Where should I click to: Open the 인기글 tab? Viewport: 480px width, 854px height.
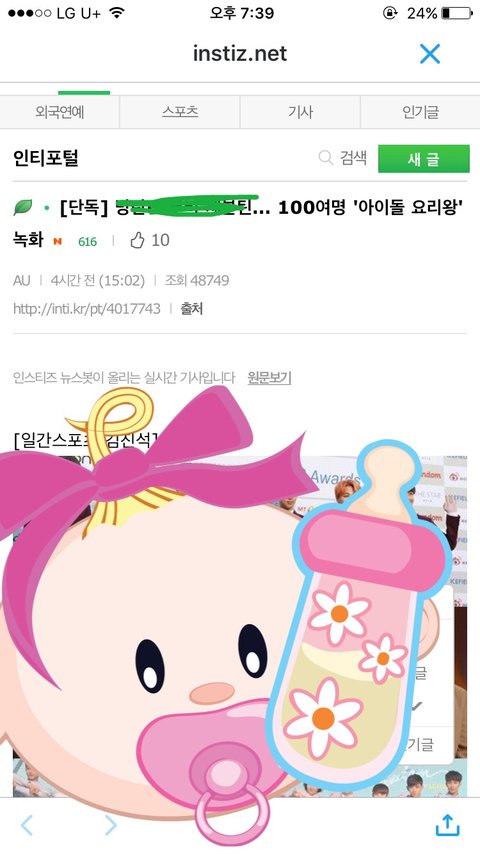421,112
